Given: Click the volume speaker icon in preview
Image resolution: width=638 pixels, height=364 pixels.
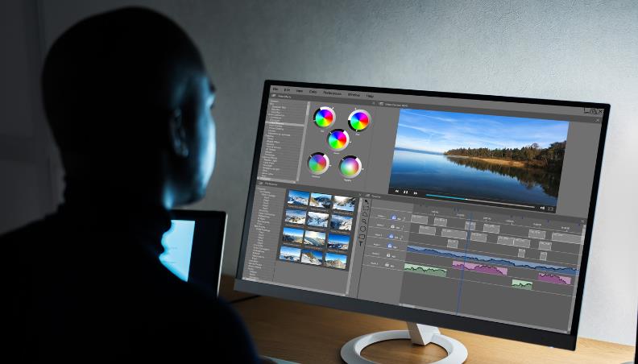Looking at the screenshot, I should (x=542, y=208).
